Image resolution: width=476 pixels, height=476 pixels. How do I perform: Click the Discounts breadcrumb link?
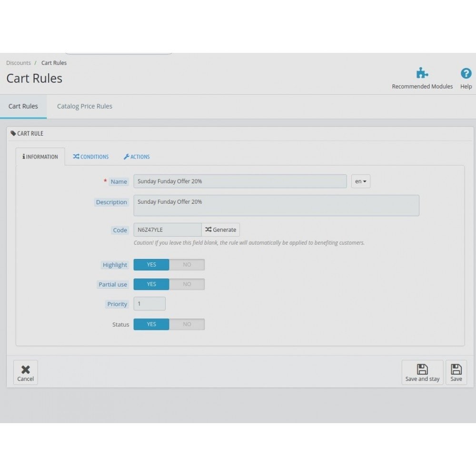pos(19,63)
